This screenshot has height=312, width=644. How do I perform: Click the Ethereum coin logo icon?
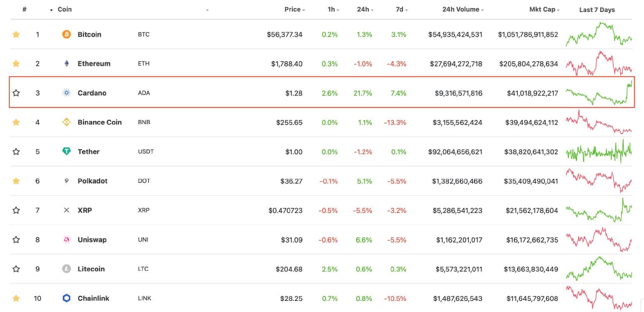(66, 63)
